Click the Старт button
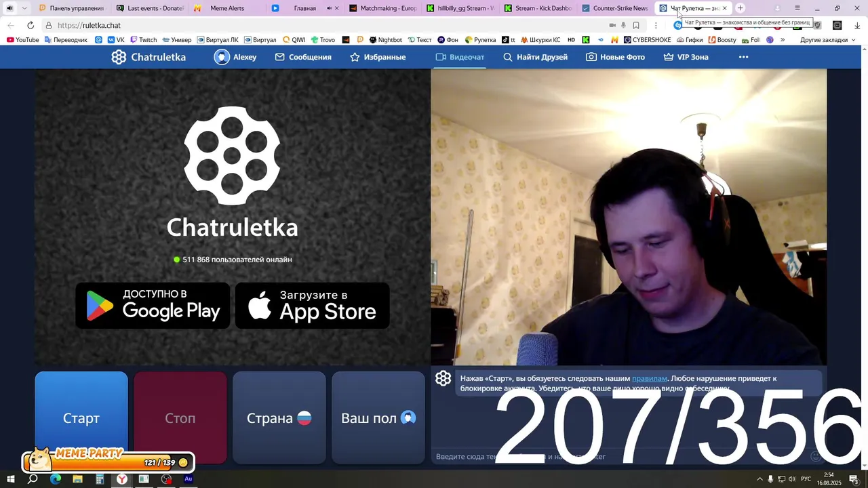This screenshot has height=488, width=868. (x=81, y=418)
